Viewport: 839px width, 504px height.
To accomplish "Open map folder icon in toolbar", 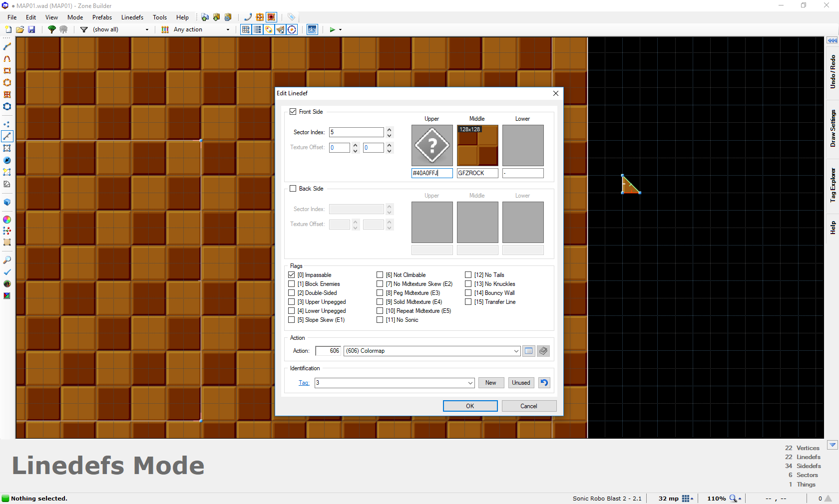I will 20,29.
